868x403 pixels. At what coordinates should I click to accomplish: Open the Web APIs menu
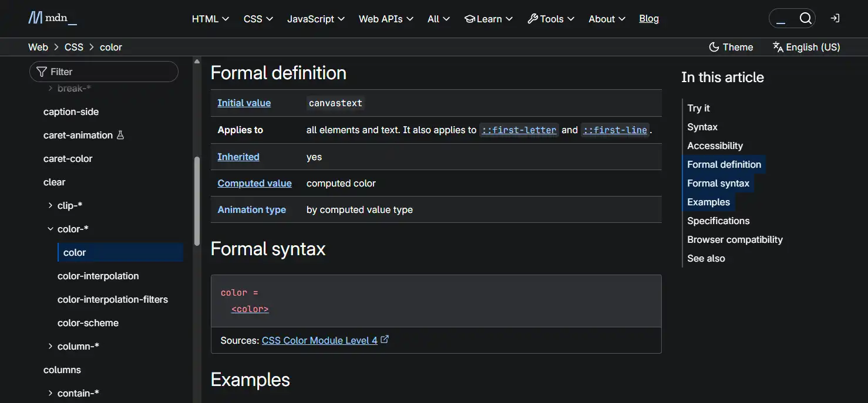(x=386, y=18)
